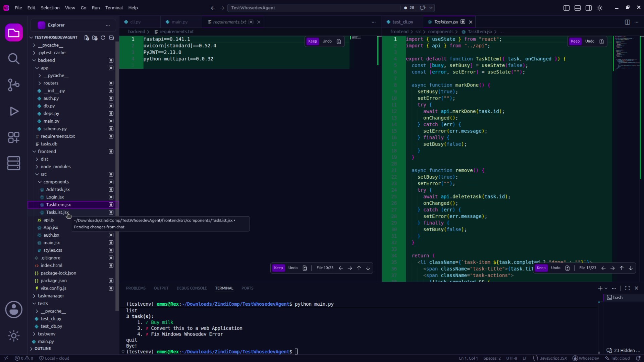Open the chat icon in the title bar
Image resolution: width=644 pixels, height=362 pixels.
[423, 8]
